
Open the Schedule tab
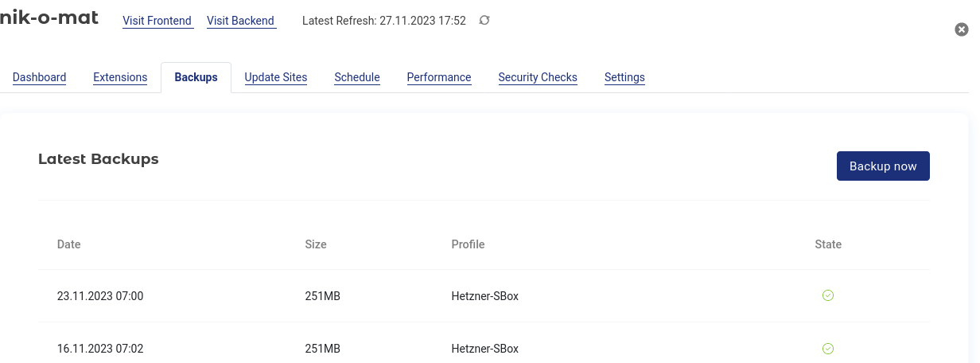(356, 77)
